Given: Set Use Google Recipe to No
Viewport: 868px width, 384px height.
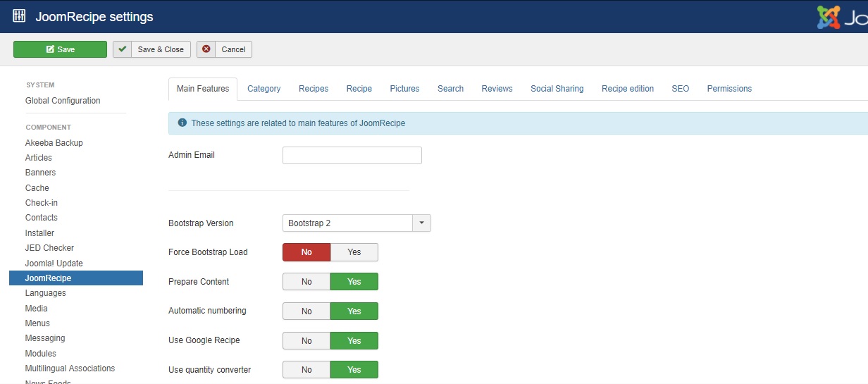Looking at the screenshot, I should tap(306, 341).
